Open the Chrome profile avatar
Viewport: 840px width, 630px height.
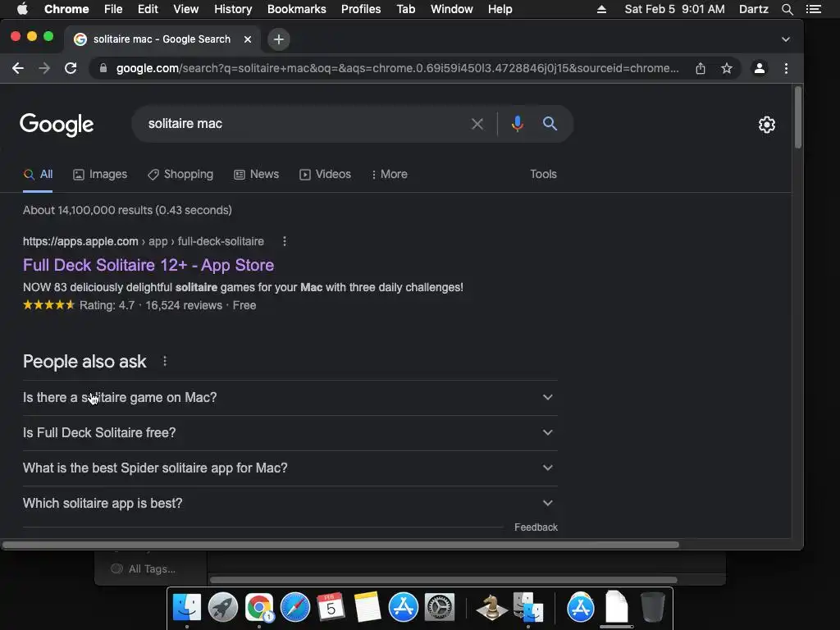759,68
